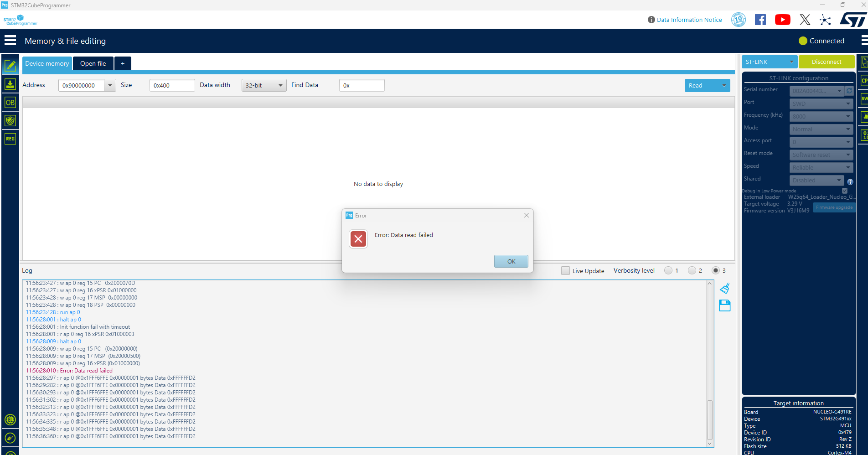
Task: Expand the CPU side panel
Action: [863, 81]
